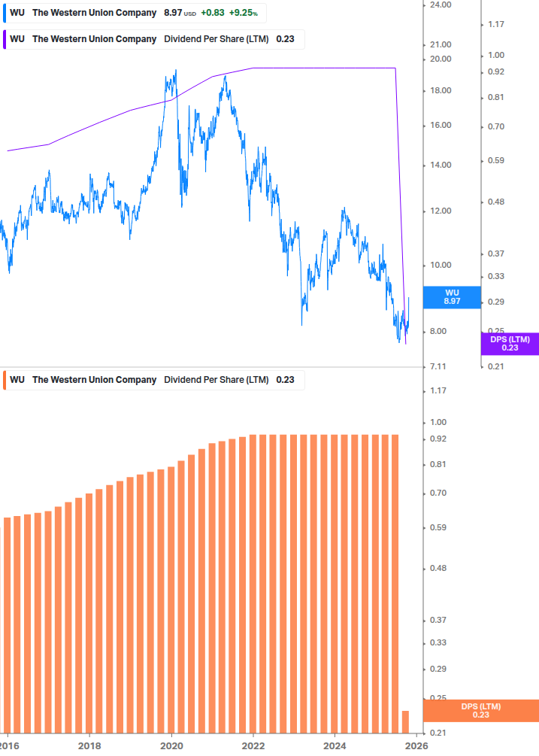This screenshot has width=539, height=756.
Task: Click the orange color marker in lower legend
Action: [x=5, y=380]
